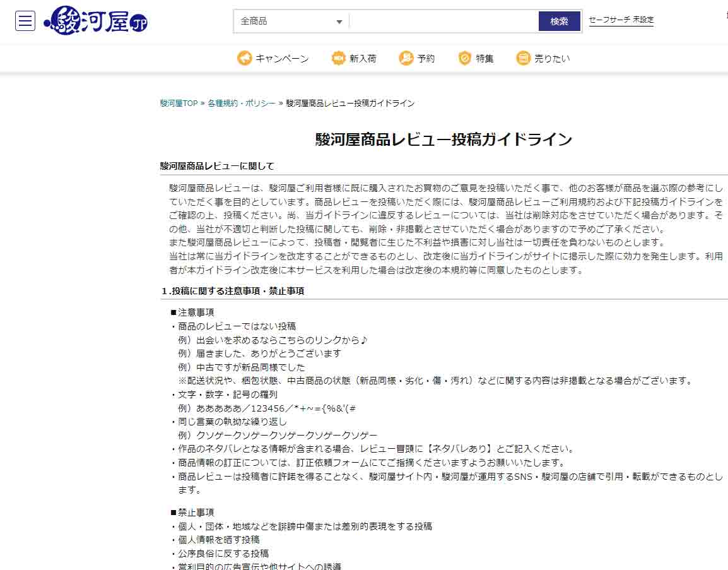
Task: Click the orange megaphone campaign icon
Action: coord(244,58)
